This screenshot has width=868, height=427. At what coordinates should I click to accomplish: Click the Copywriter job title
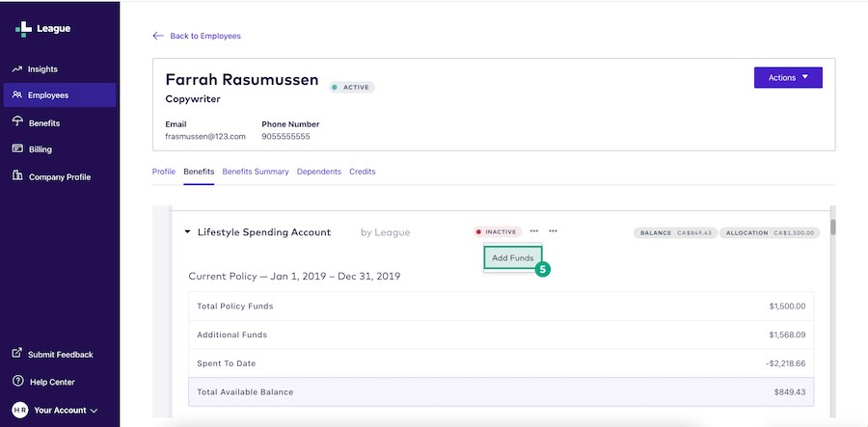pos(193,99)
